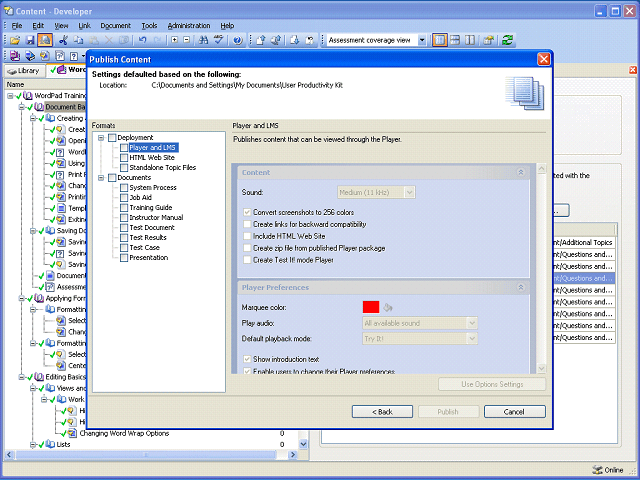Click the properties icon left of Refresh
The width and height of the screenshot is (640, 480).
[x=488, y=40]
